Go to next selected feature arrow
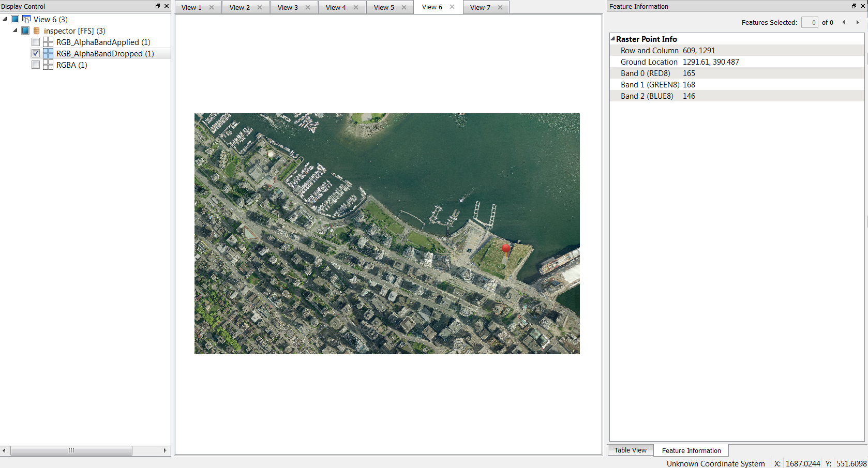 (857, 22)
